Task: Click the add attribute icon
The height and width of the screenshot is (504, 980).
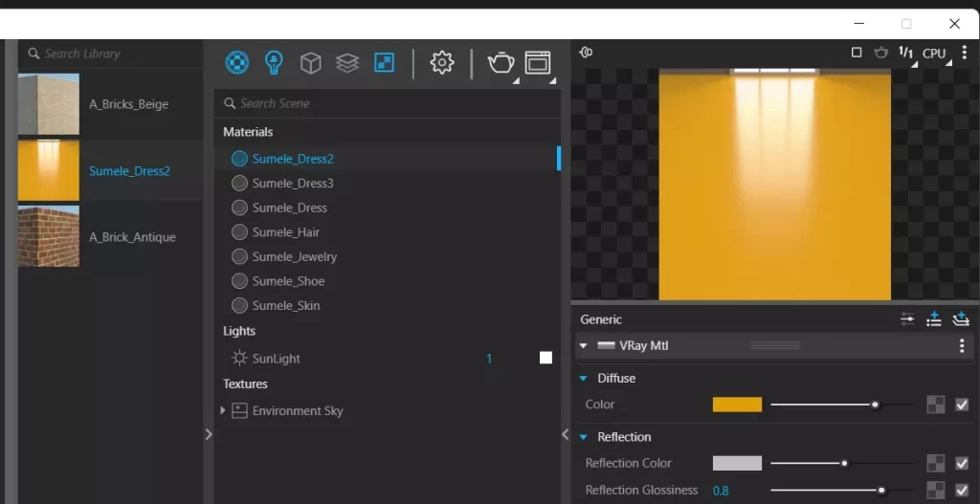Action: pyautogui.click(x=934, y=319)
